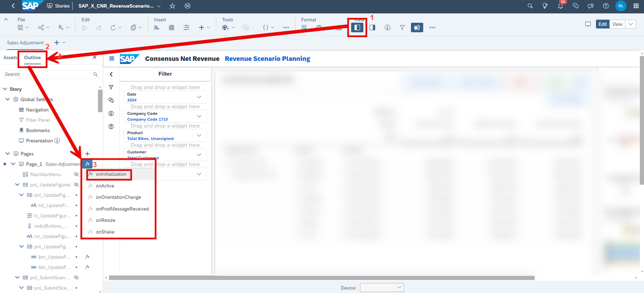Viewport: 644px width, 293px height.
Task: Collapse the toolbar with the caret
Action: (6, 20)
